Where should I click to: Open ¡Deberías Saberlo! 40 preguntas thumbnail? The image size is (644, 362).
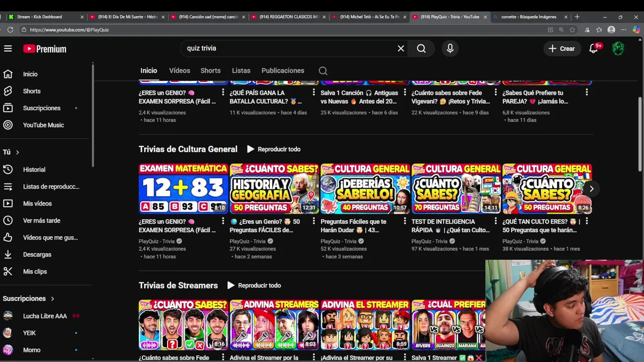[x=365, y=189]
